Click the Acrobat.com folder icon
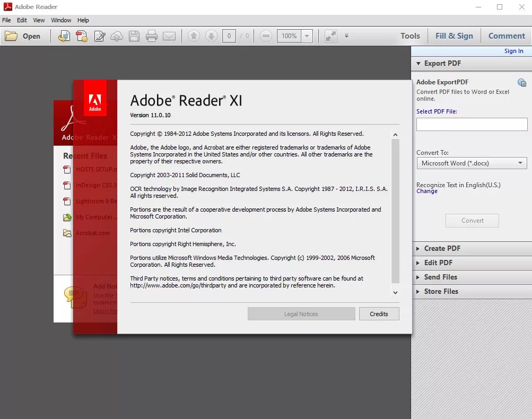Viewport: 532px width, 419px height. tap(67, 233)
